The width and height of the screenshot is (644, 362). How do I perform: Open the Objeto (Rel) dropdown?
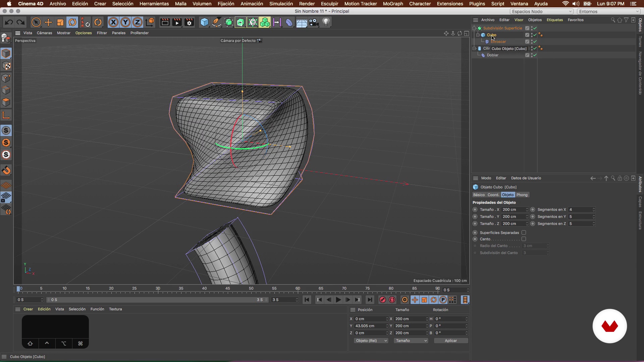[x=371, y=341]
